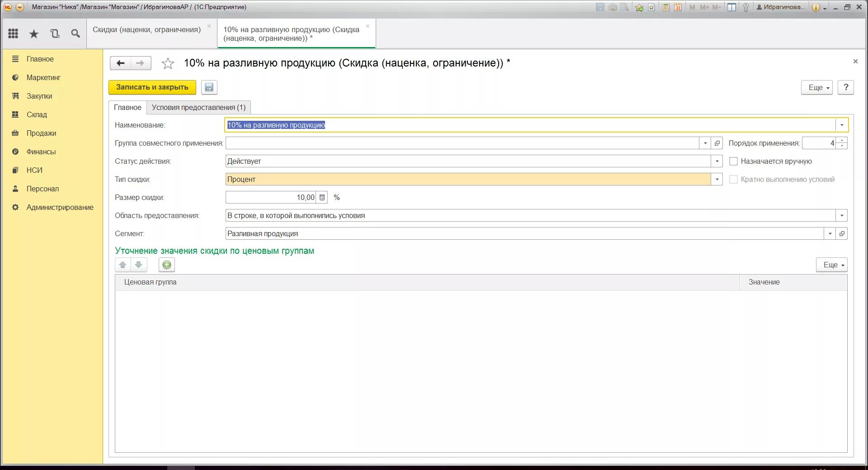The image size is (868, 470).
Task: Click the 'Значение' column header
Action: (793, 282)
